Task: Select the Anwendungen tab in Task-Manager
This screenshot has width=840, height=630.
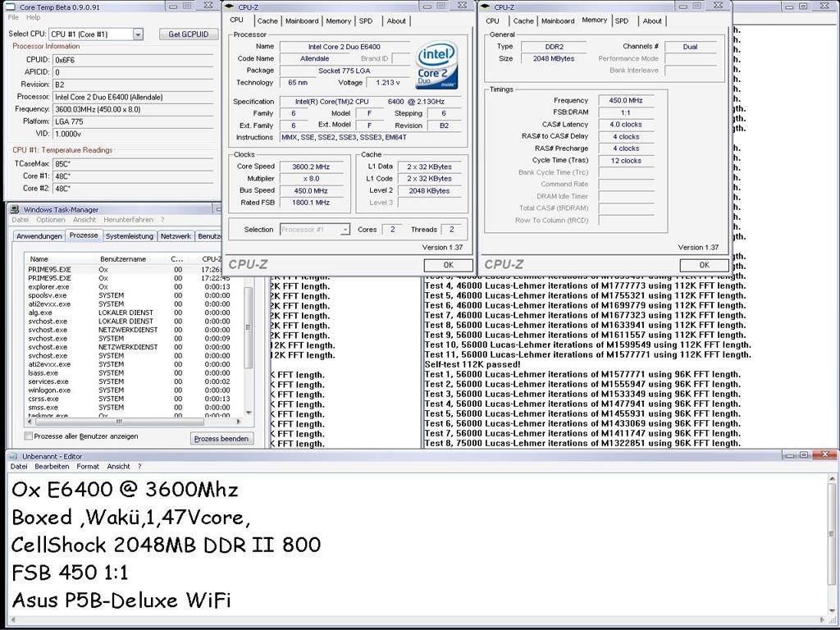Action: [39, 236]
